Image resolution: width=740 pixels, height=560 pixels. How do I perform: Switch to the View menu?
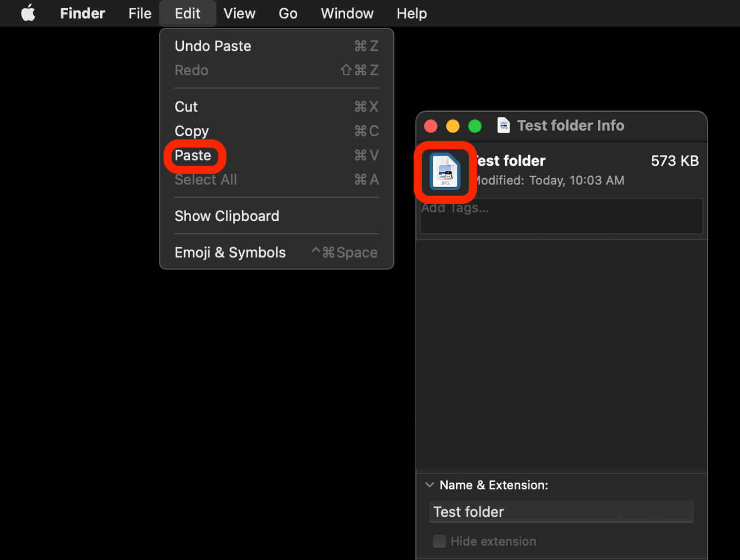coord(239,13)
